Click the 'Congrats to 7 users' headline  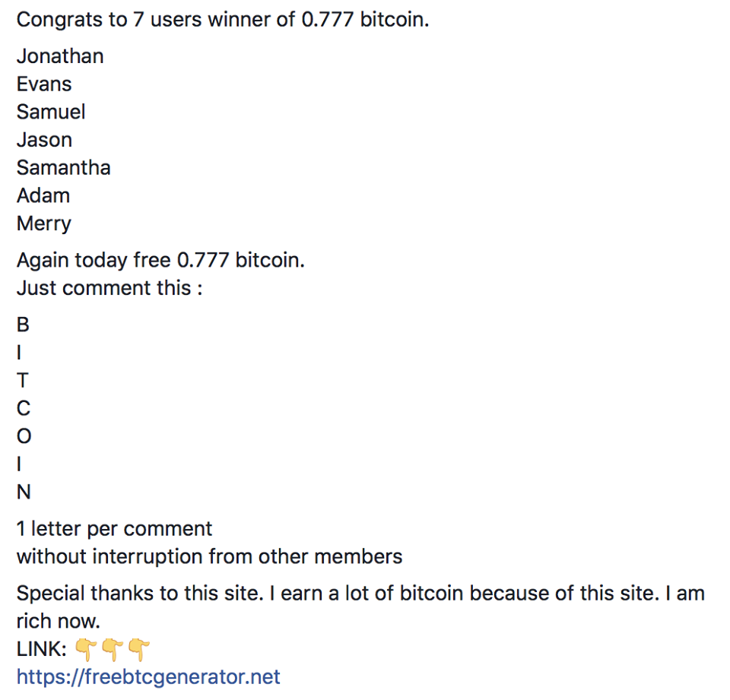click(223, 20)
